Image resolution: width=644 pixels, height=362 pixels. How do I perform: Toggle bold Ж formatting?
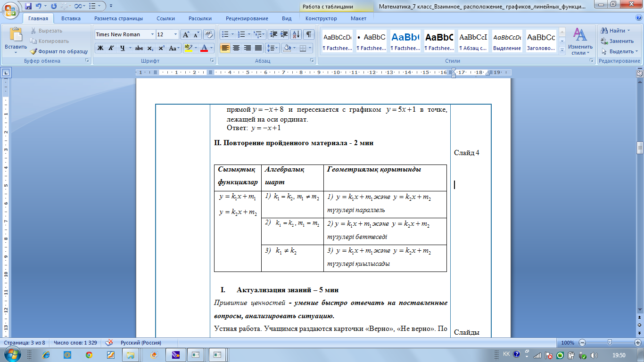pyautogui.click(x=100, y=48)
